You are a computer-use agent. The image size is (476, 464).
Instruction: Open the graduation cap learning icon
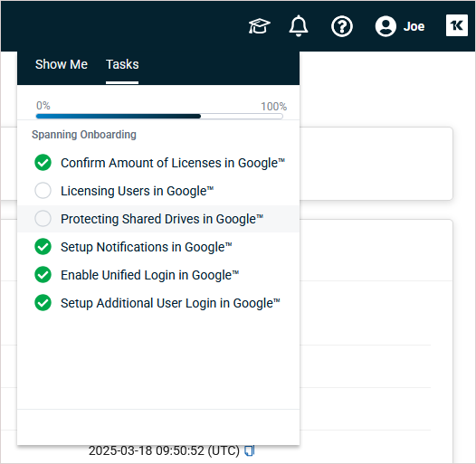click(x=259, y=26)
